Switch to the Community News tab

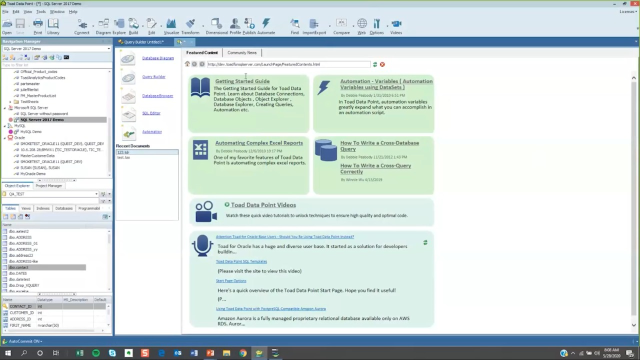(x=242, y=53)
